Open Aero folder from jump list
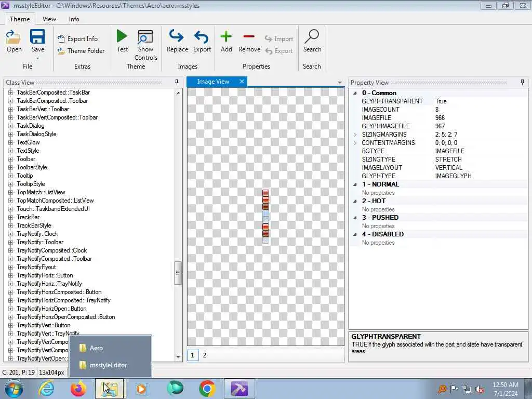532x399 pixels. (x=110, y=348)
